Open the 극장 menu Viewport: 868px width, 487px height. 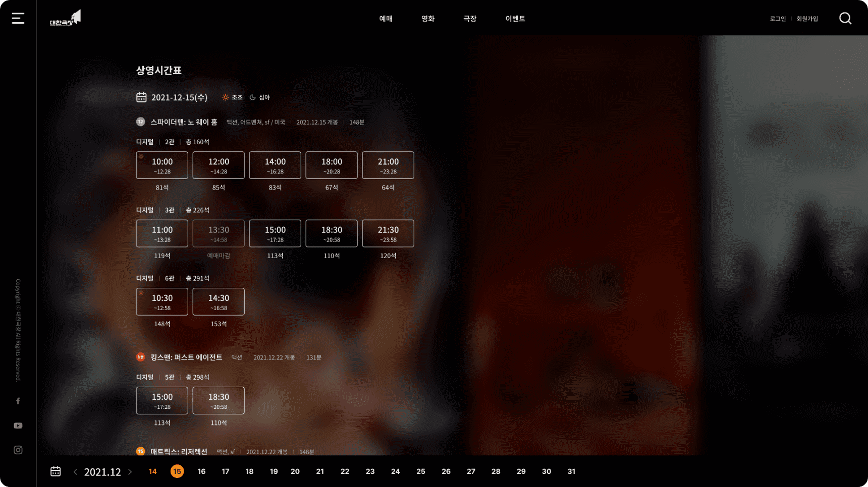470,19
